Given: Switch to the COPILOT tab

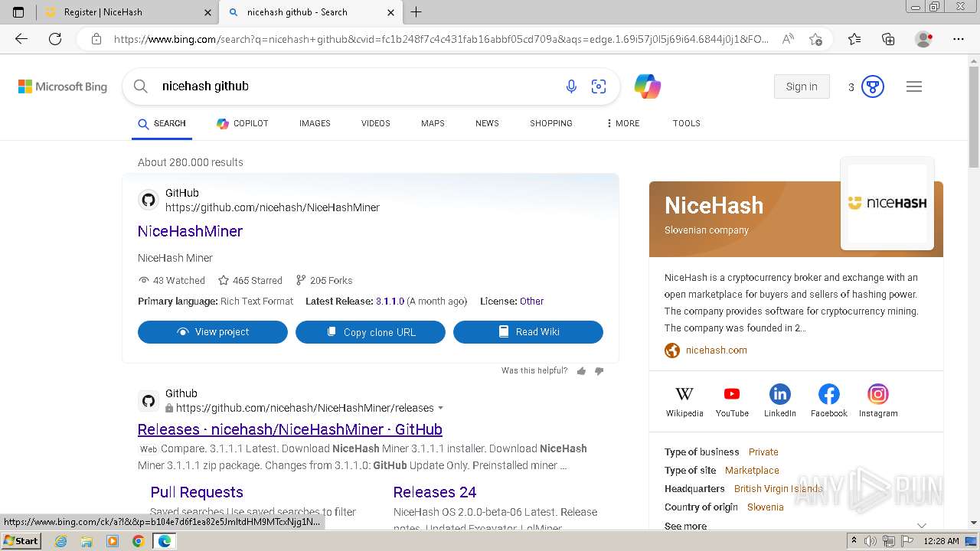Looking at the screenshot, I should (x=243, y=123).
